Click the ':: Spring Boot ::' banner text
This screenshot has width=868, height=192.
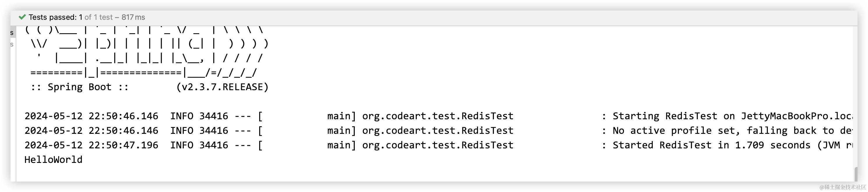[80, 87]
